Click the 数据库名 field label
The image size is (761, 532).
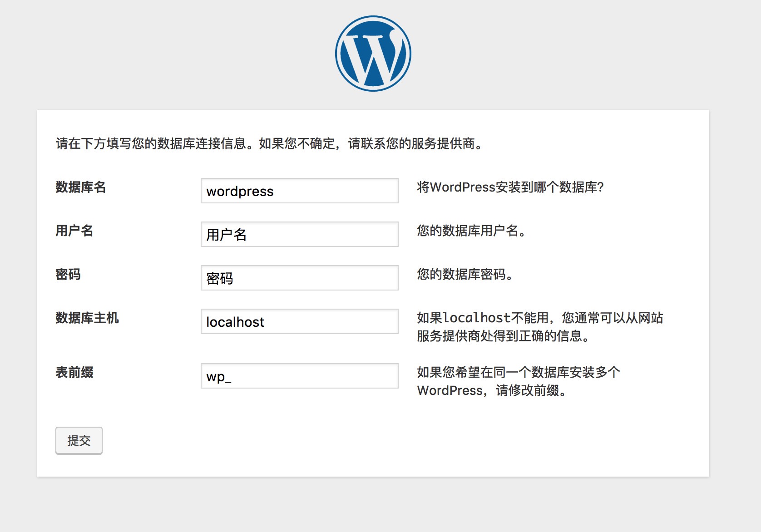[x=81, y=187]
